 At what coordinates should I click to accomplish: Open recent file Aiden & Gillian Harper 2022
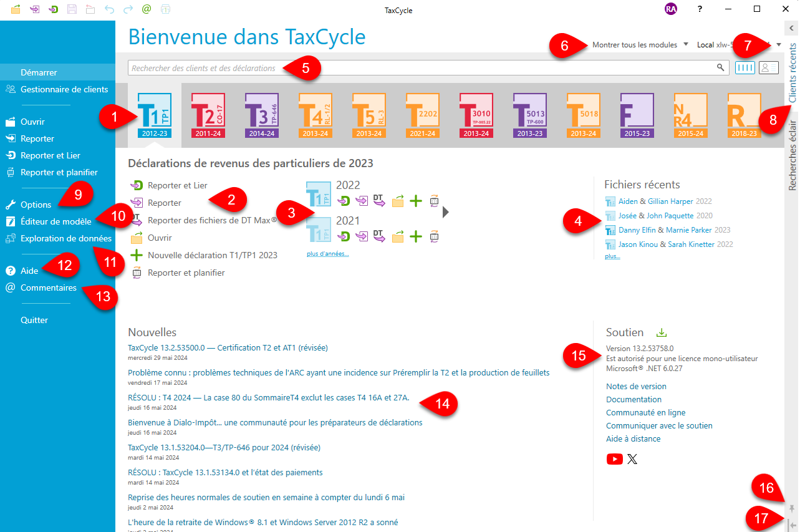[x=658, y=201]
